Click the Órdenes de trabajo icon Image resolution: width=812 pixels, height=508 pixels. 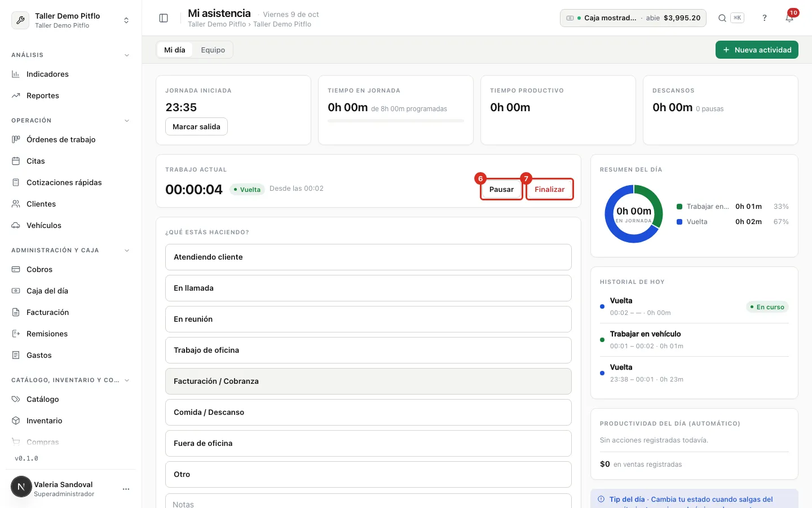pos(16,139)
